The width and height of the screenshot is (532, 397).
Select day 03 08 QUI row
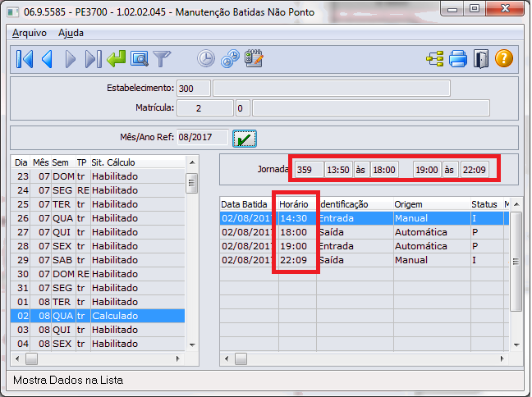point(98,329)
